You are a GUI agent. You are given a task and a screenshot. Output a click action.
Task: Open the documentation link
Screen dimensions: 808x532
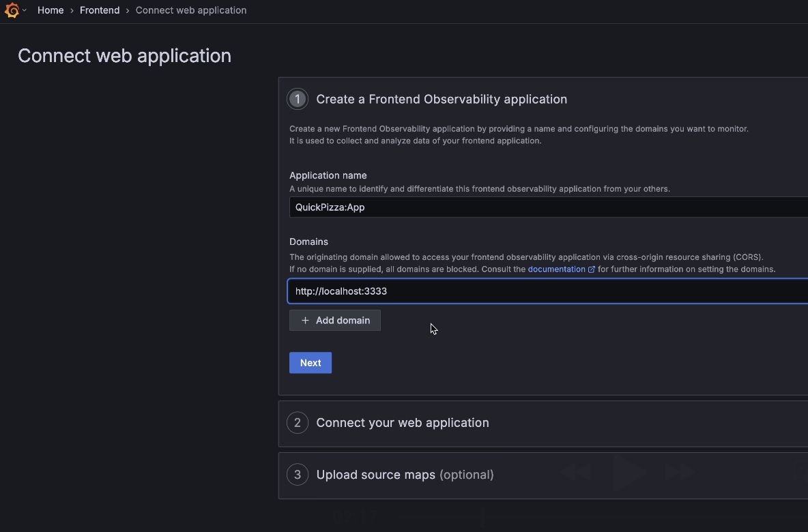pos(556,269)
